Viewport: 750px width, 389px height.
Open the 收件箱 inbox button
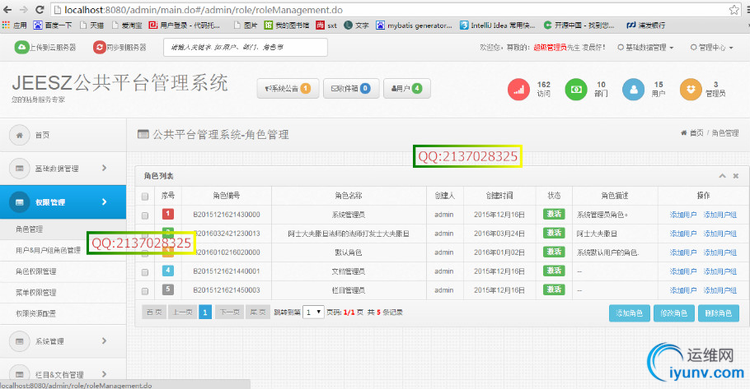tap(351, 89)
